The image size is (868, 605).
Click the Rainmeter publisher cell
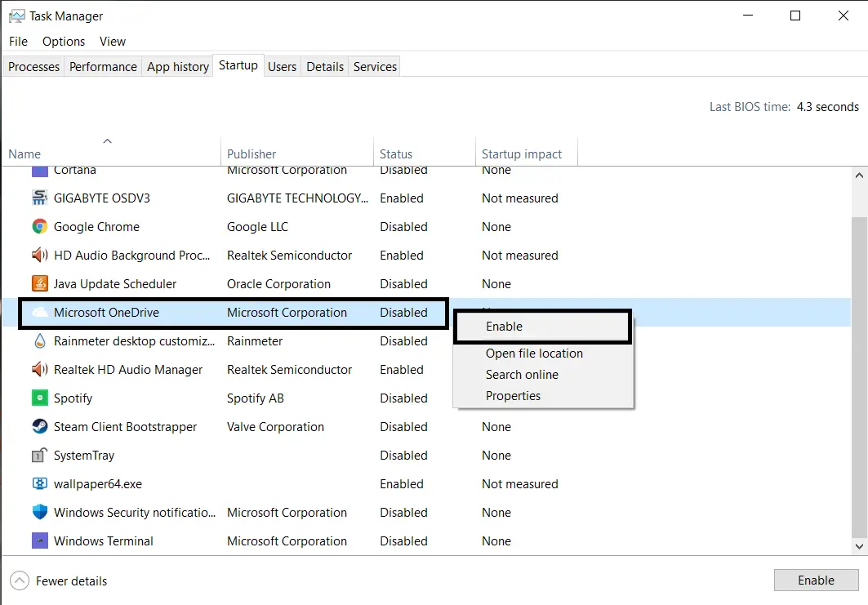pos(255,341)
